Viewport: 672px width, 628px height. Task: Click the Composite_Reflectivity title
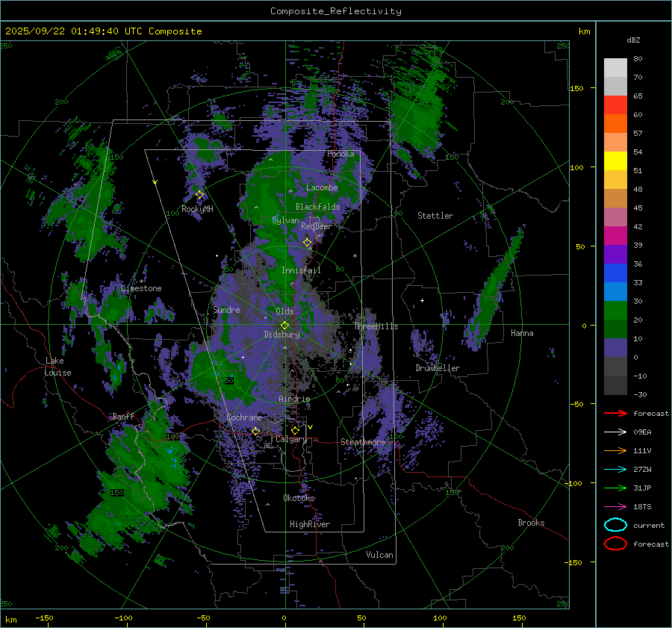coord(335,11)
